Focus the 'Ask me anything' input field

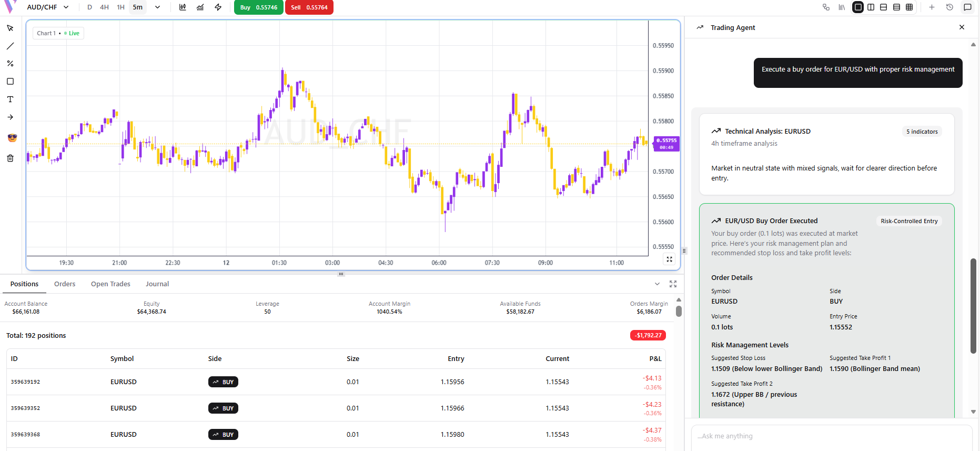[831, 436]
